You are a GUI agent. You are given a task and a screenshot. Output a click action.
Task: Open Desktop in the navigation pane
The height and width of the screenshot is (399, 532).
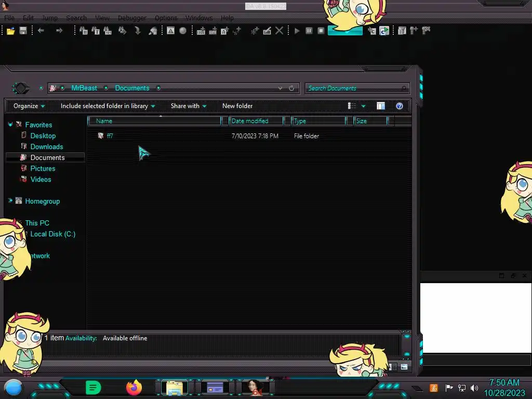click(x=43, y=136)
